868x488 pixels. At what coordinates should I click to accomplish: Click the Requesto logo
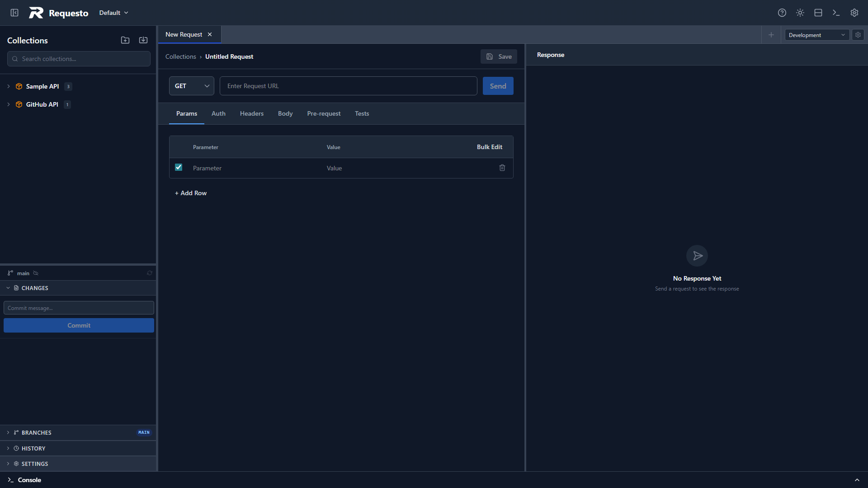pyautogui.click(x=59, y=13)
